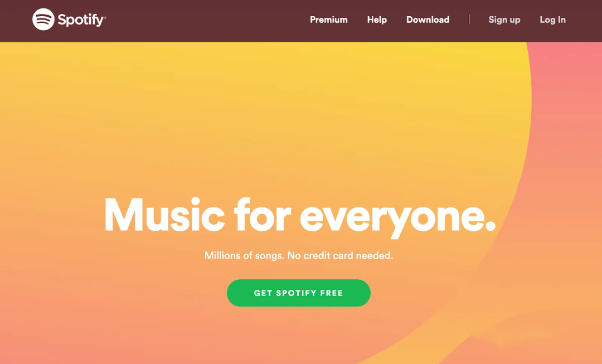The image size is (602, 364).
Task: Click the word "for" in the headline
Action: point(262,214)
